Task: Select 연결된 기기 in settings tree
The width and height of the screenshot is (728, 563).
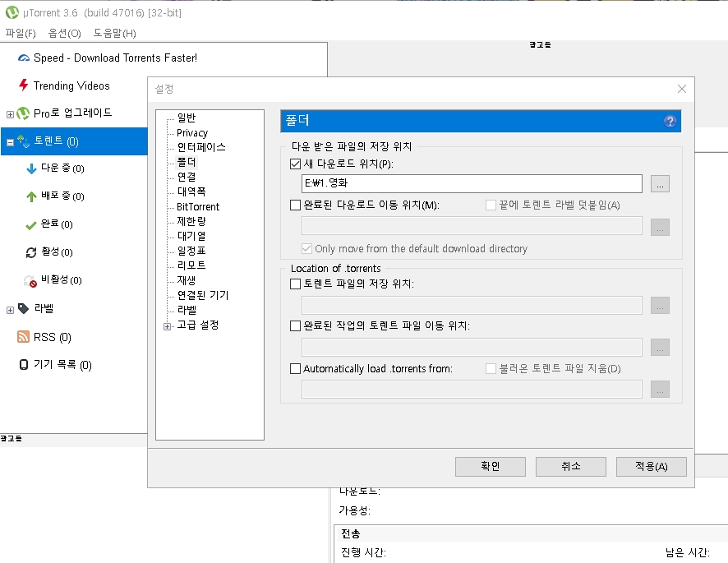Action: [203, 295]
